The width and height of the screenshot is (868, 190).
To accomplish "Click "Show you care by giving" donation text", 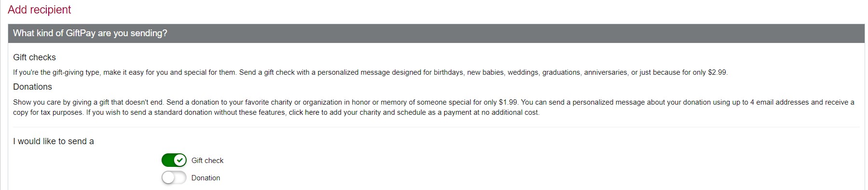I will point(52,102).
